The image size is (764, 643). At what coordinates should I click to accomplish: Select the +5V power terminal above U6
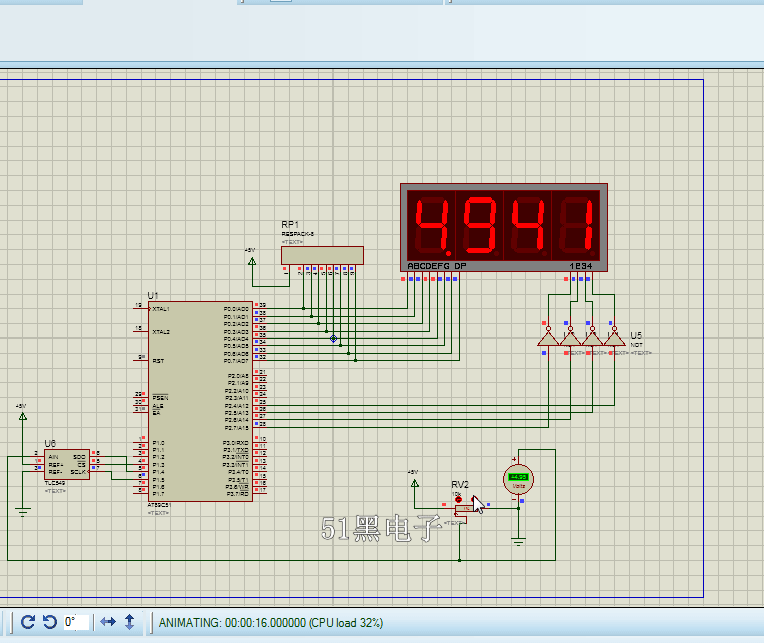point(22,416)
